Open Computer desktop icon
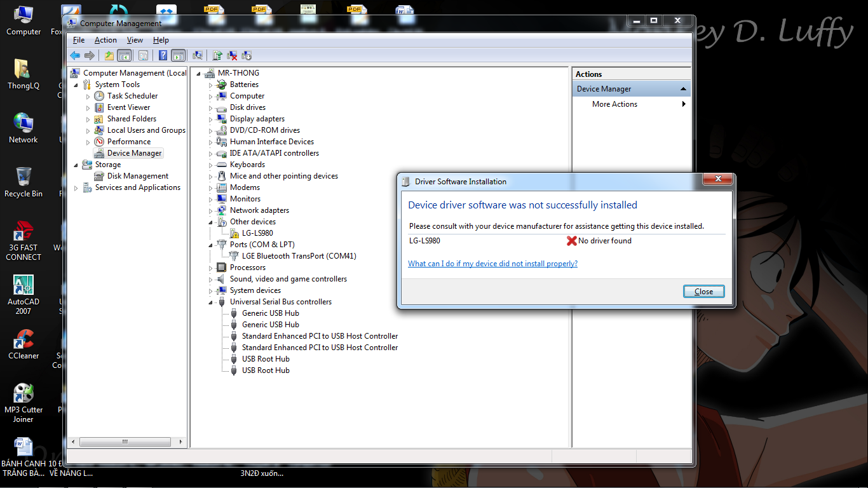The width and height of the screenshot is (868, 488). 24,20
